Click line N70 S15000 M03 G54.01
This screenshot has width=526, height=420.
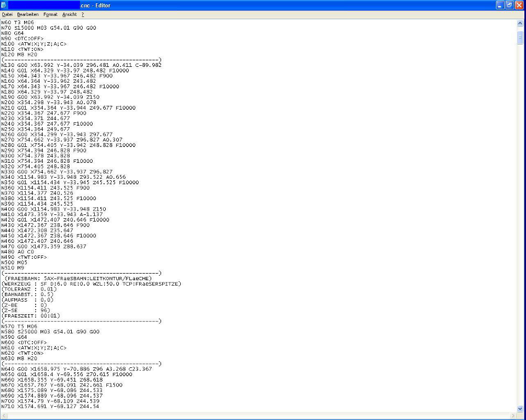tap(49, 28)
